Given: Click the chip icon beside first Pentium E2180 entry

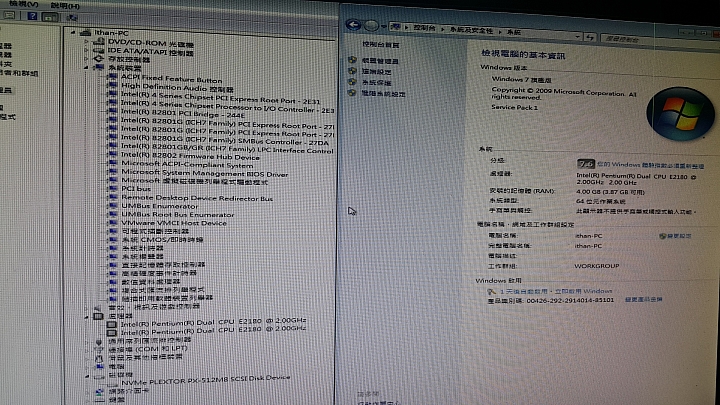Looking at the screenshot, I should (x=112, y=324).
